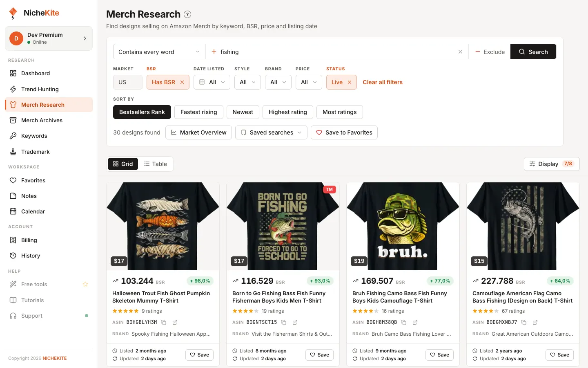The image size is (588, 368).
Task: Switch to Table view
Action: (156, 164)
